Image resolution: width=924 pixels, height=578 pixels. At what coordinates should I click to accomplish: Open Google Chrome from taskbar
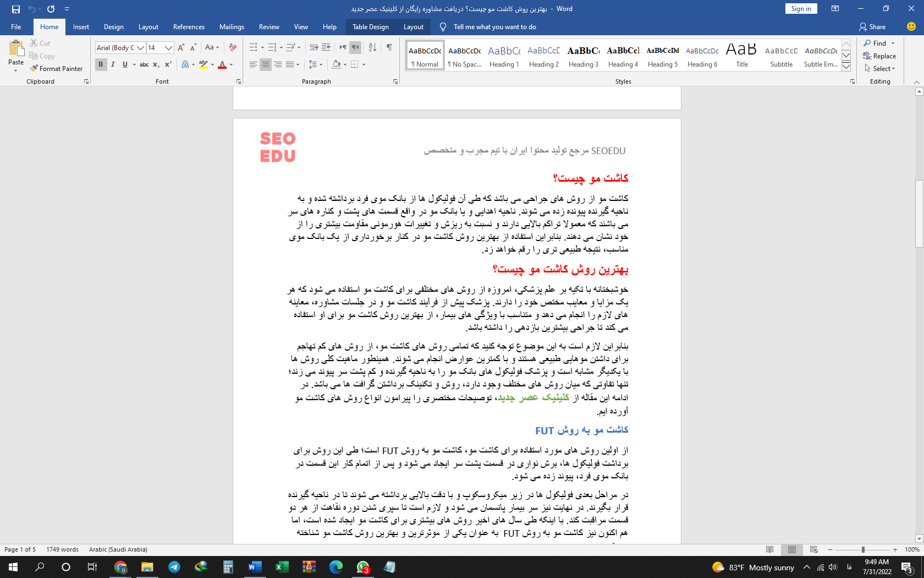(120, 567)
